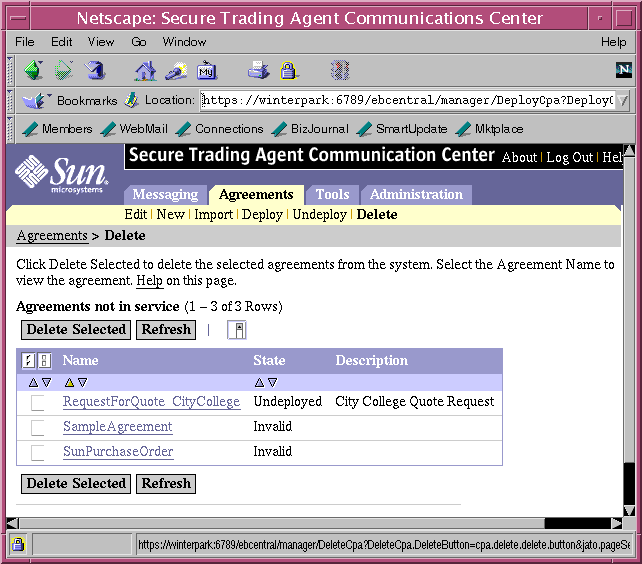
Task: Open the Window menu
Action: 184,42
